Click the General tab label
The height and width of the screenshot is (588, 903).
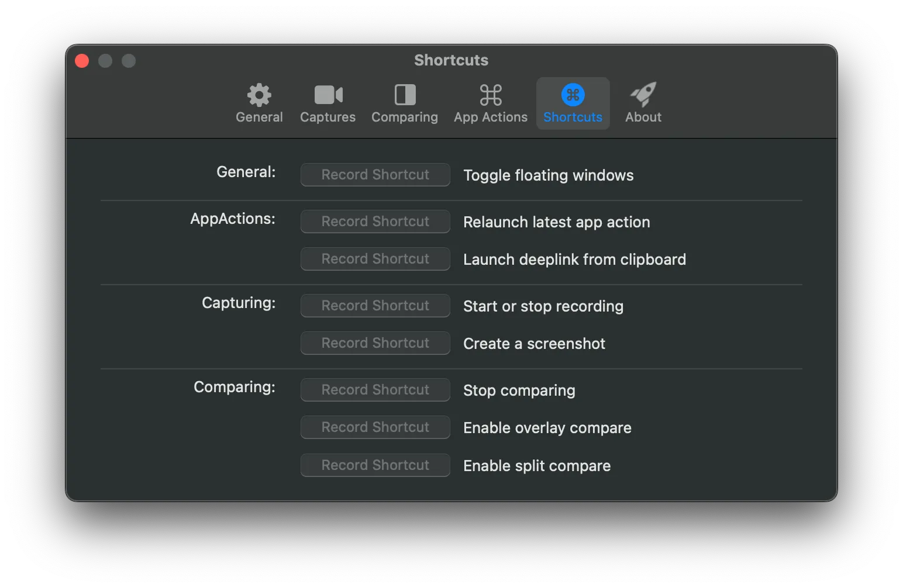click(x=259, y=117)
